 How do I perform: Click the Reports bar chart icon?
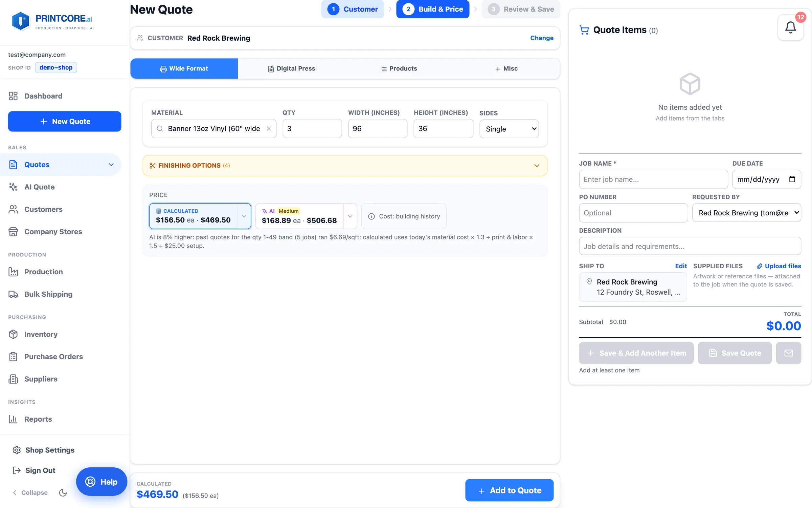(x=13, y=419)
